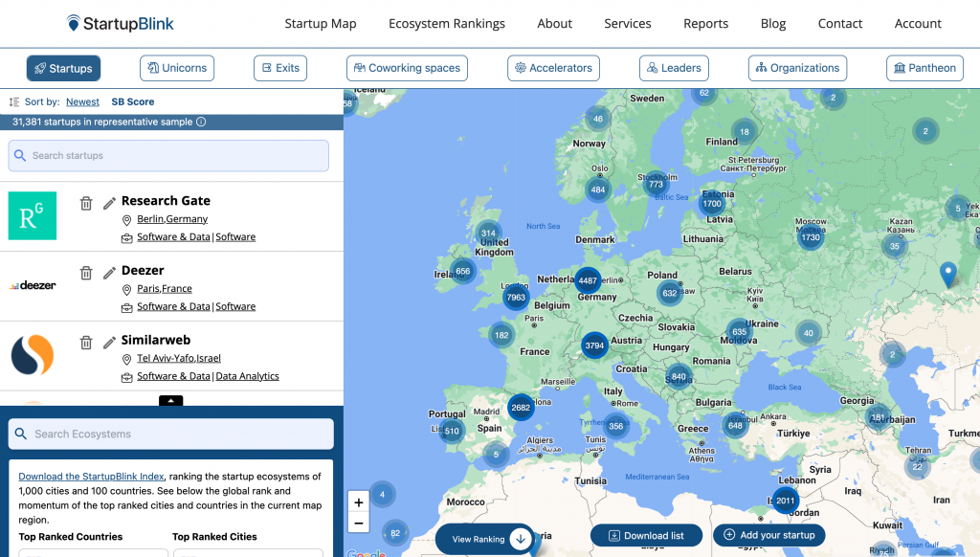This screenshot has height=557, width=980.
Task: Click the trash icon beside Research Gate
Action: [x=86, y=203]
